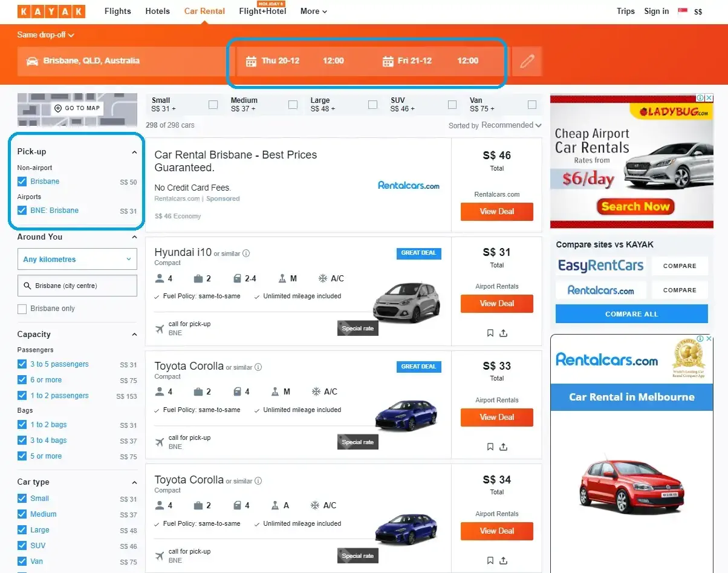Collapse the Car type filter section
Screen dimensions: 728x573
coord(134,482)
